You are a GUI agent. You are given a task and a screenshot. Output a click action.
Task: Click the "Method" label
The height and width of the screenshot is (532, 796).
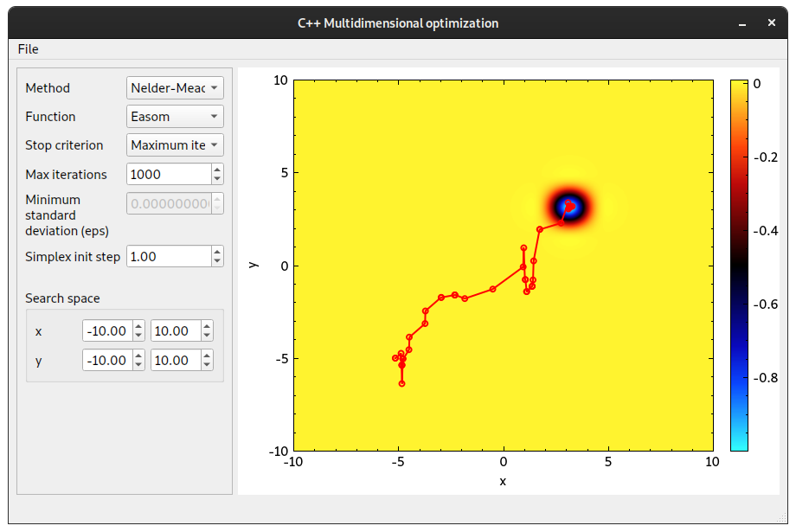tap(48, 88)
